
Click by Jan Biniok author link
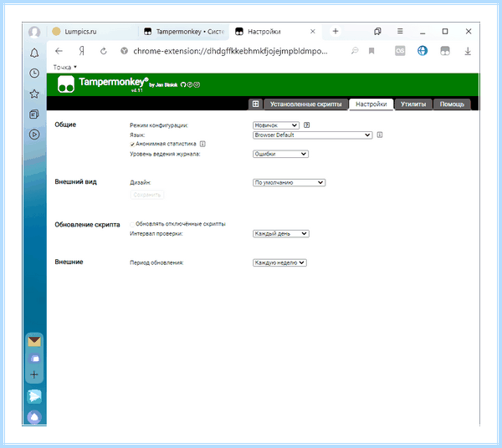pyautogui.click(x=163, y=84)
